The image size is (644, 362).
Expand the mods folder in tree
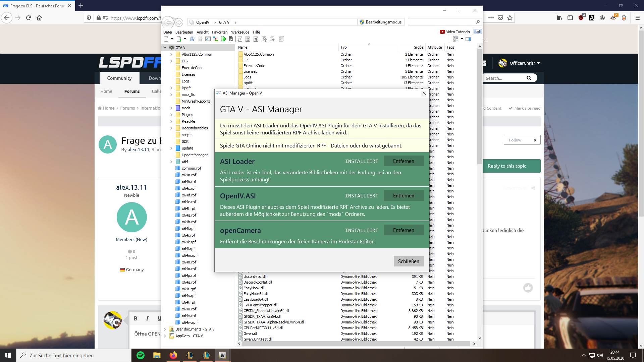pyautogui.click(x=171, y=108)
